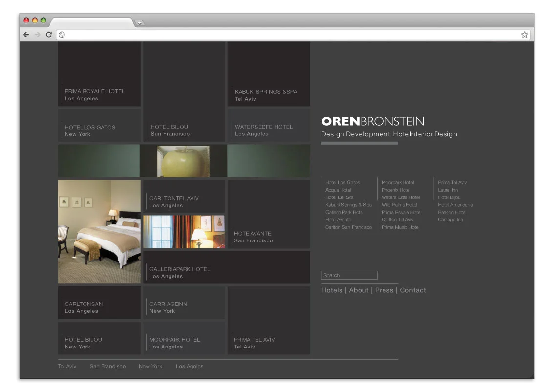Open the Watersedfe Hotel tile
This screenshot has height=392, width=554.
[269, 126]
